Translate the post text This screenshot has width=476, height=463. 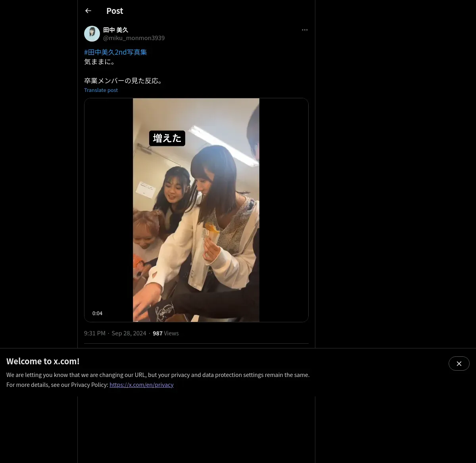(x=101, y=90)
